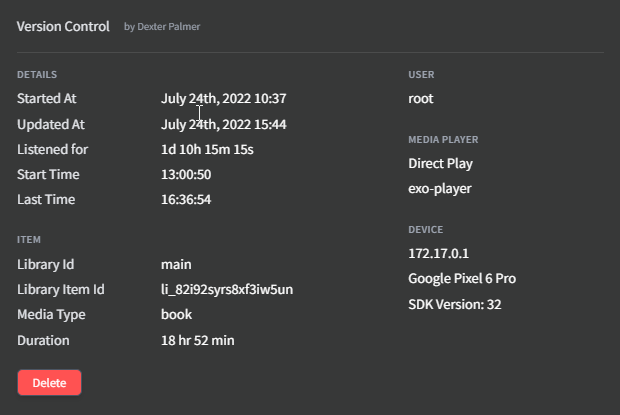Screen dimensions: 620x415
Task: Select the Version Control title text
Action: (63, 26)
